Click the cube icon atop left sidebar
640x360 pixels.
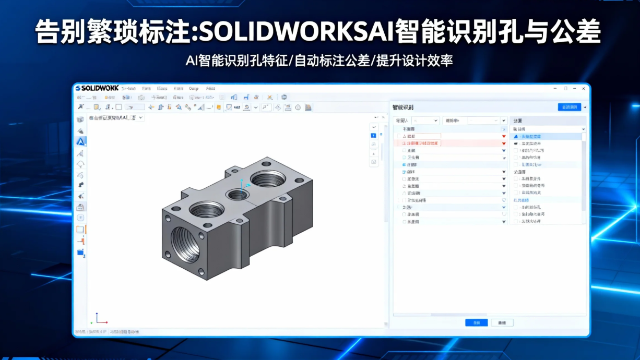click(x=80, y=120)
